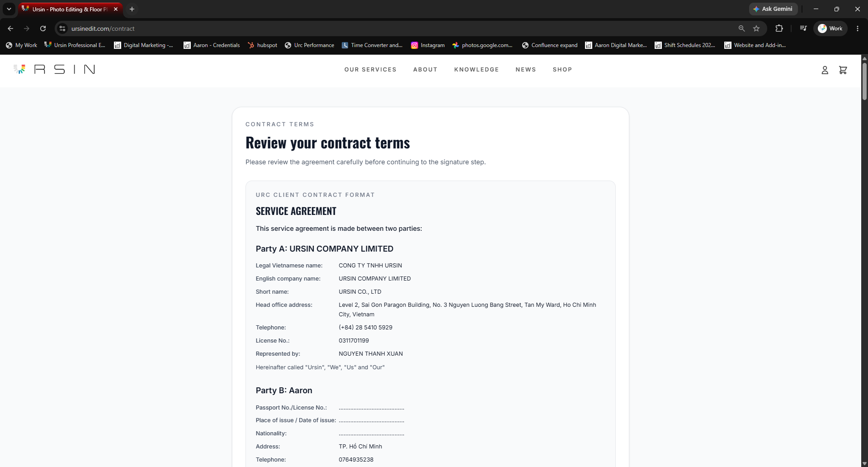Reload the page with the refresh icon
Screen dimensions: 868x467
43,29
